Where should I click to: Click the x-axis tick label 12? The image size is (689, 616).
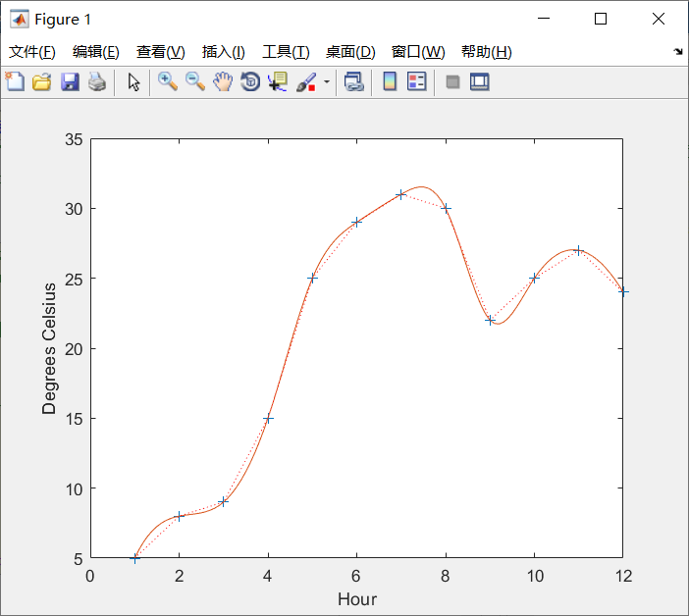click(x=623, y=576)
